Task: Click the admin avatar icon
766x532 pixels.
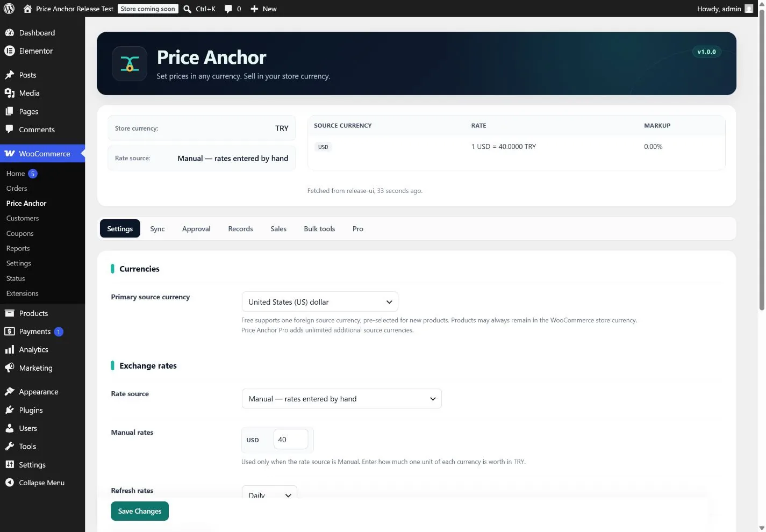Action: click(749, 9)
